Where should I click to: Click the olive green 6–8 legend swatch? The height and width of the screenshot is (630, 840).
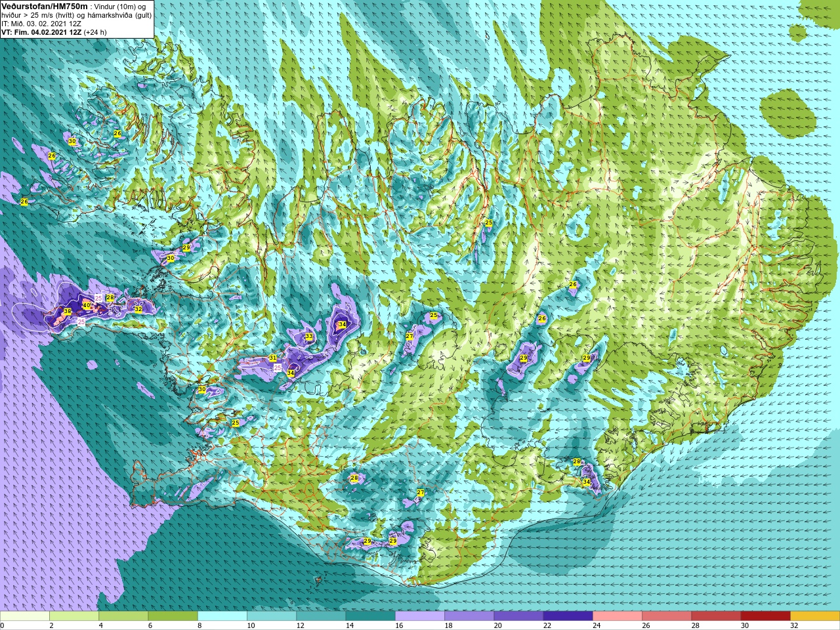click(173, 616)
